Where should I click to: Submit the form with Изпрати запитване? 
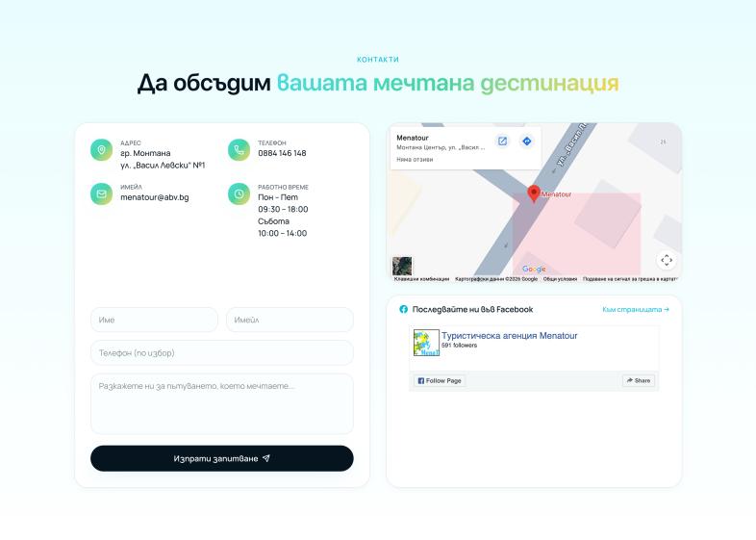tap(222, 458)
